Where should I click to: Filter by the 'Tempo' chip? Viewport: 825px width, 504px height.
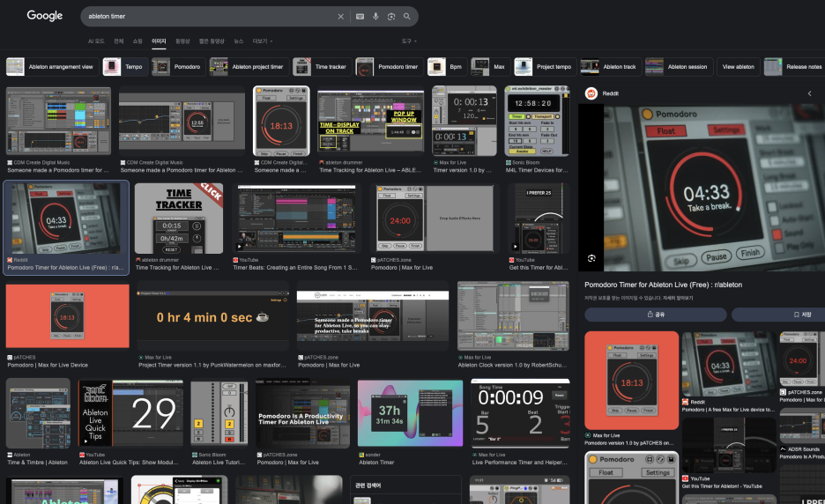point(125,67)
